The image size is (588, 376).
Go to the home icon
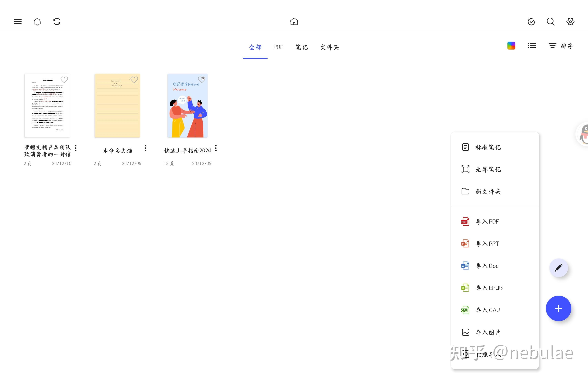click(x=294, y=22)
